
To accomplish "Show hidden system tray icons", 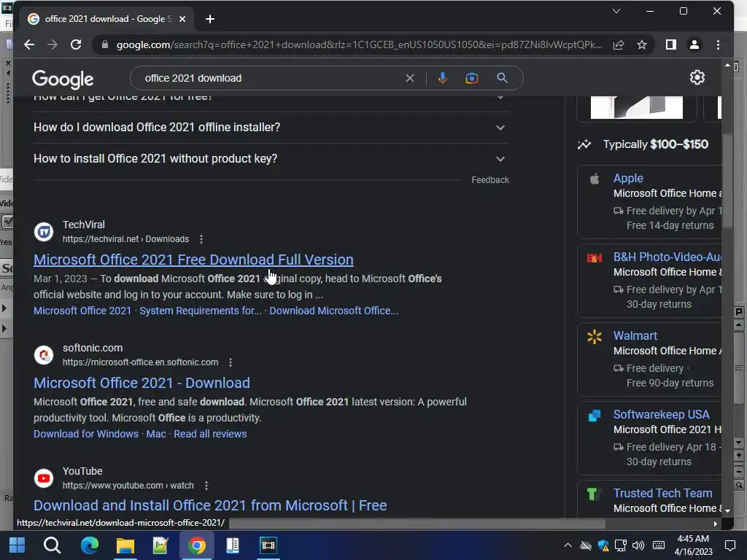I will [568, 545].
